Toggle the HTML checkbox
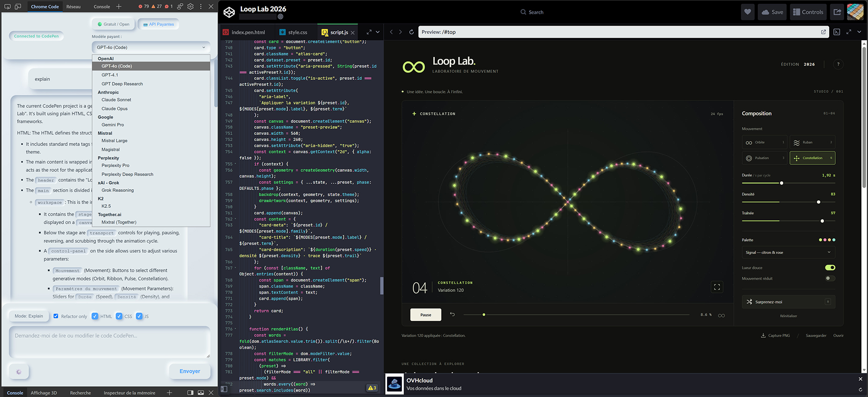The width and height of the screenshot is (868, 397). pyautogui.click(x=95, y=316)
